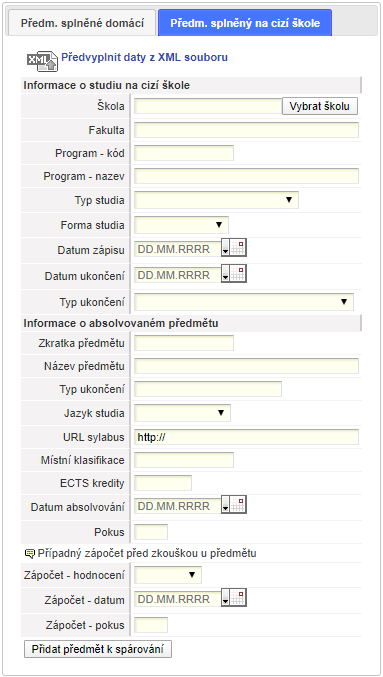Open calendar picker for Datum ukončení

238,274
